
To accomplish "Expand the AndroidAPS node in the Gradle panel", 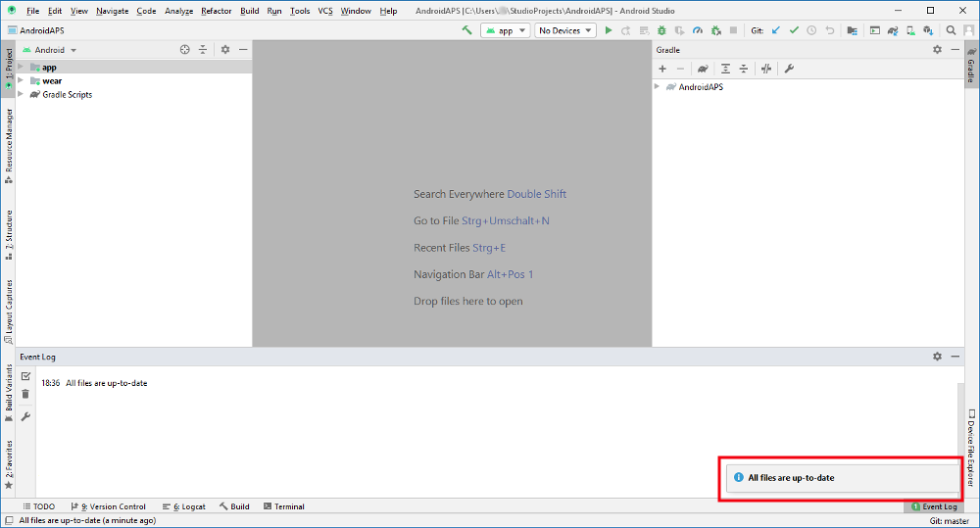I will pos(657,86).
